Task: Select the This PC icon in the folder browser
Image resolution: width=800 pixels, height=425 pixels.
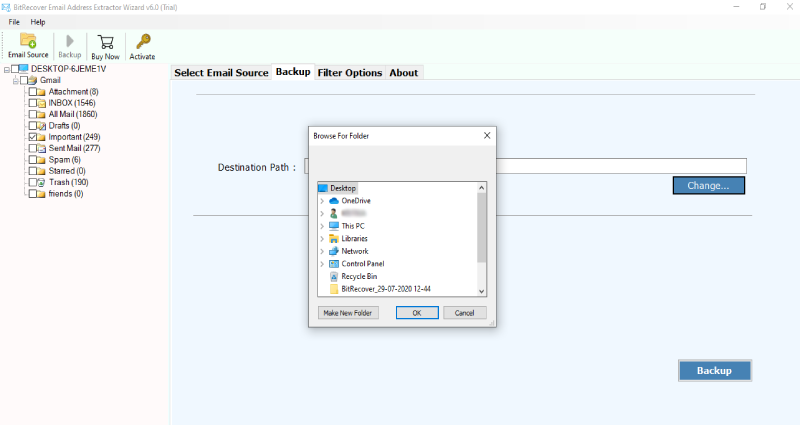Action: point(334,226)
